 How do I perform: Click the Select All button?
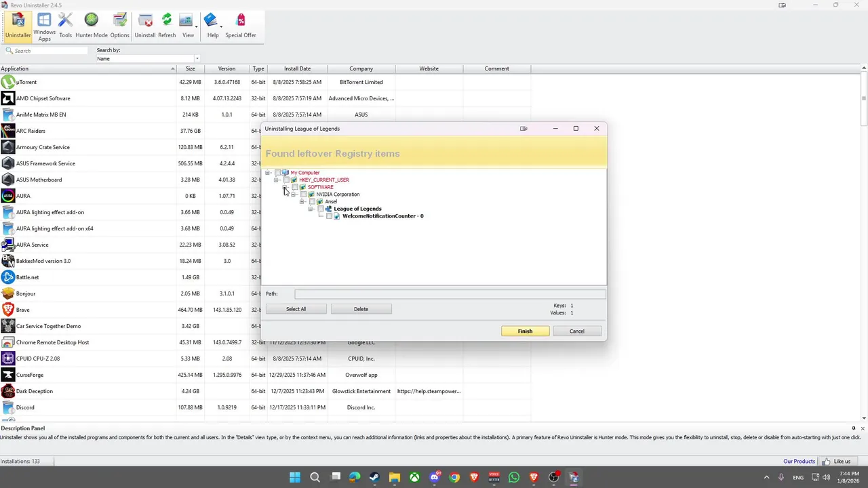pyautogui.click(x=296, y=309)
